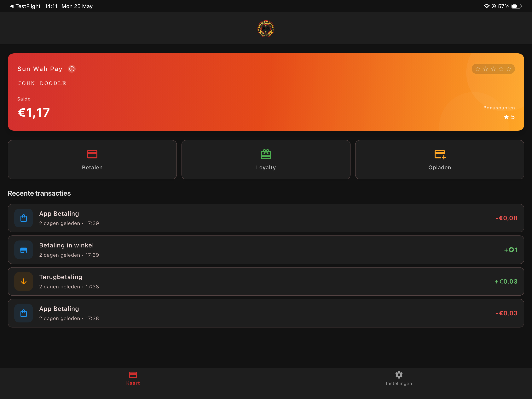Tap the €1,17 balance amount
532x399 pixels.
point(34,113)
